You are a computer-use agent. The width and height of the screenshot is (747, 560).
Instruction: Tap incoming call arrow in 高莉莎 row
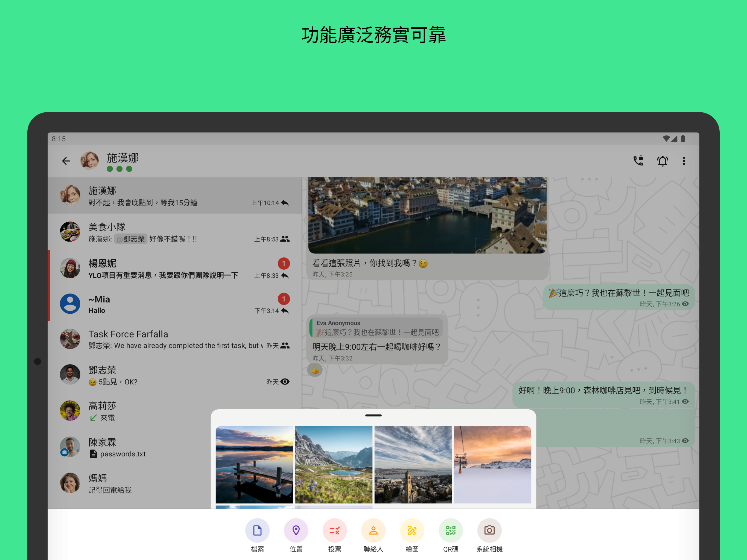click(x=94, y=418)
